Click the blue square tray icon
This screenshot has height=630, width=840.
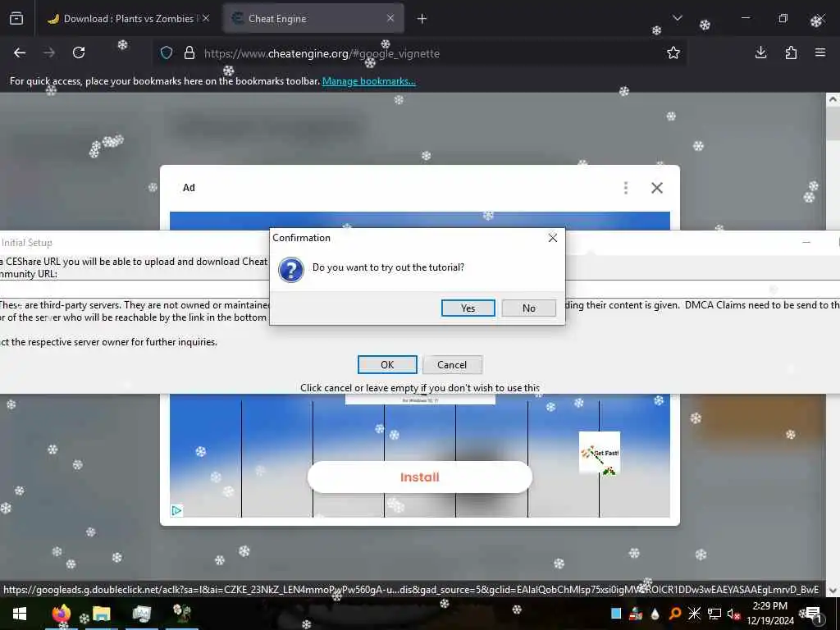pyautogui.click(x=616, y=614)
